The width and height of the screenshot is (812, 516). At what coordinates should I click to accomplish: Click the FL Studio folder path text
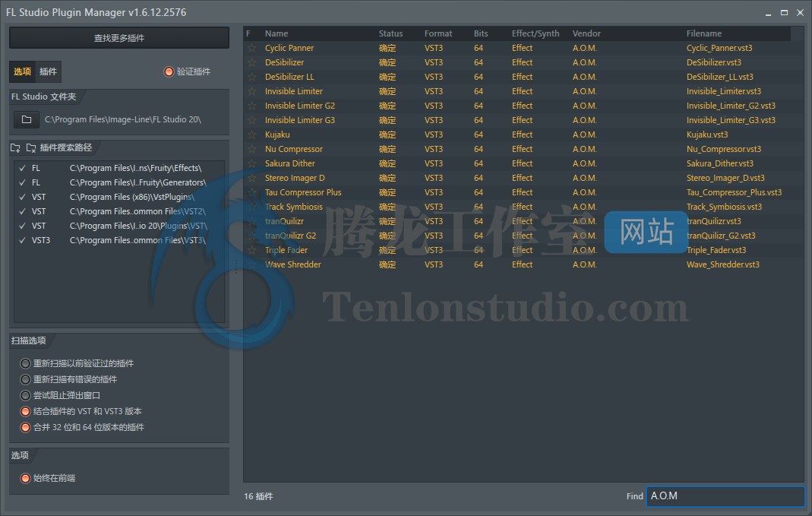[123, 119]
